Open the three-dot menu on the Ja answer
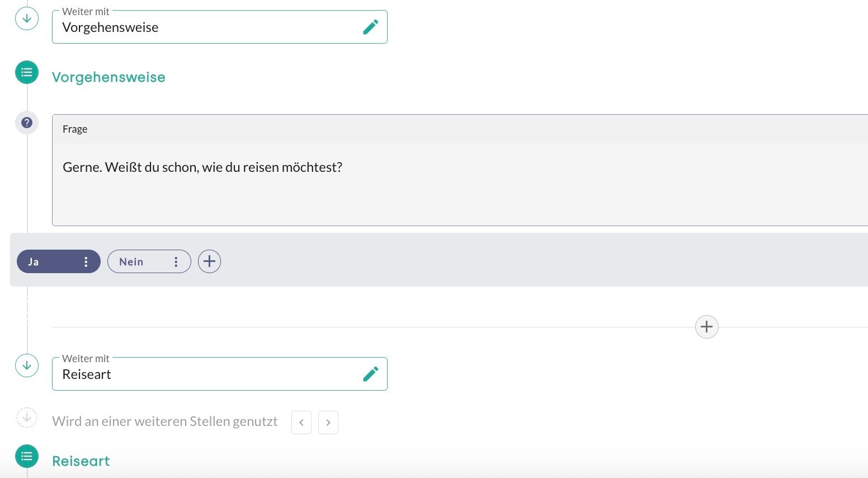Screen dimensions: 868x478 pyautogui.click(x=86, y=262)
